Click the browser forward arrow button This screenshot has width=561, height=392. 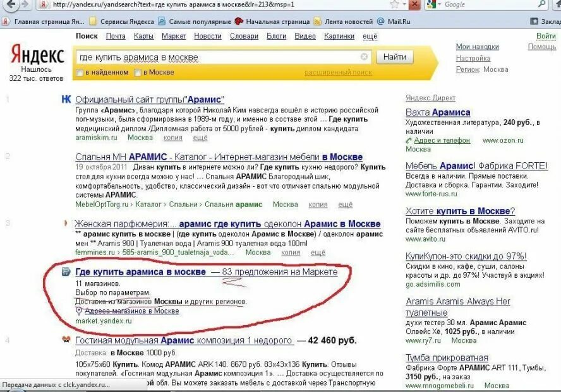click(x=25, y=4)
